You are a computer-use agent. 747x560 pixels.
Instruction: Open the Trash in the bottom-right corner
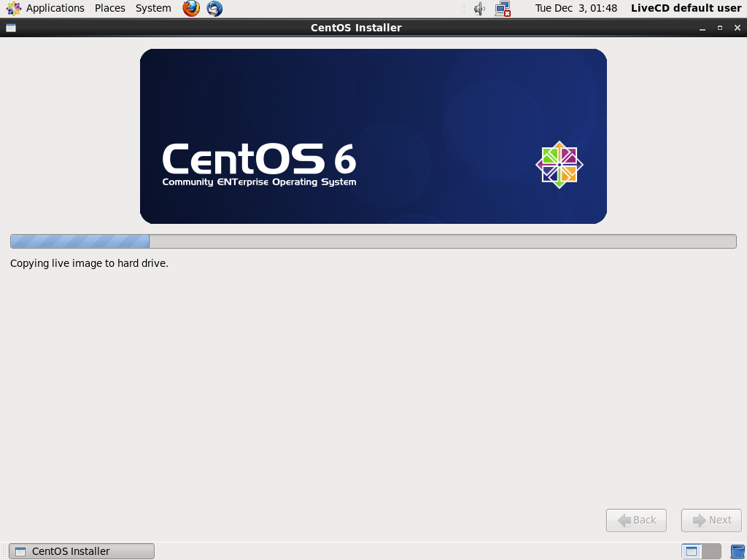click(x=737, y=551)
